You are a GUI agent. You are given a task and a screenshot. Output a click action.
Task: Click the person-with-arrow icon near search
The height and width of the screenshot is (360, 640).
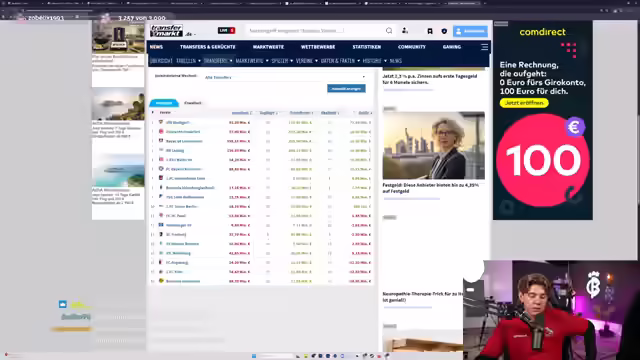(x=405, y=31)
